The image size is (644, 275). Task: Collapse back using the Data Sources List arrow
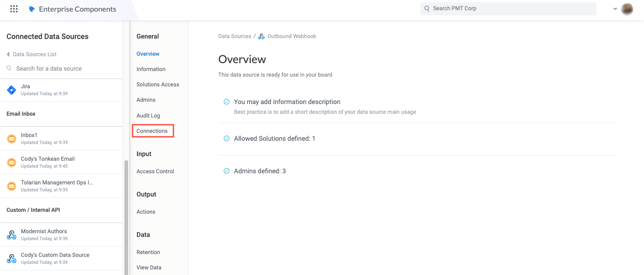click(x=7, y=54)
